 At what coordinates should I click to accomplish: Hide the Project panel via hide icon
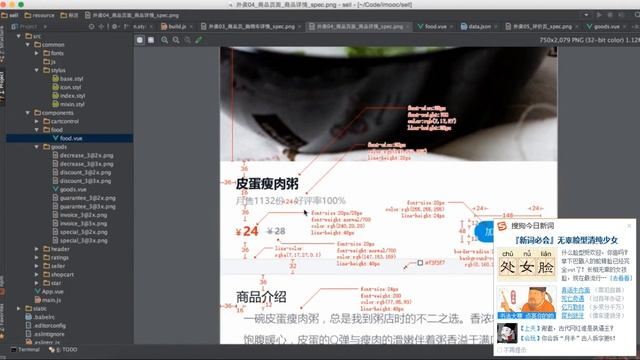[x=126, y=27]
